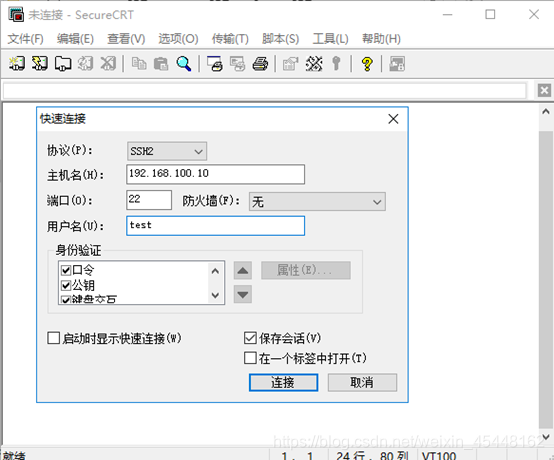554x460 pixels.
Task: Click the grayed Reconnect toolbar icon
Action: coord(86,64)
